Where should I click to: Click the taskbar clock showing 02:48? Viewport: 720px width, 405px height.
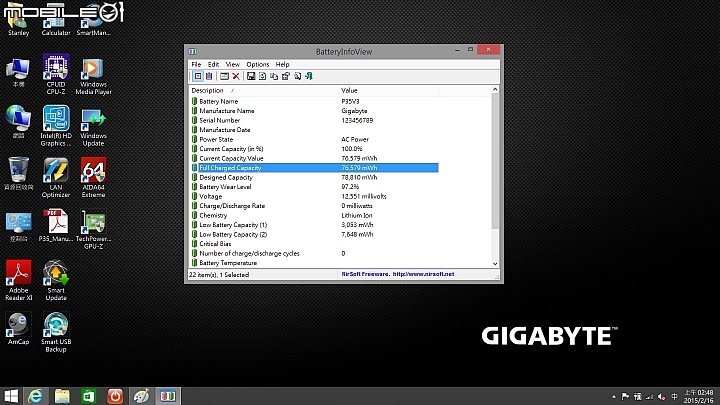[x=698, y=396]
